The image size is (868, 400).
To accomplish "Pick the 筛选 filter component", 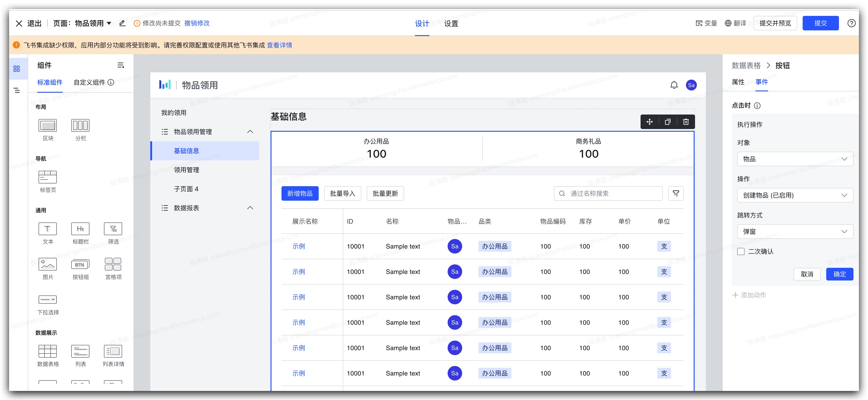I will (x=113, y=233).
